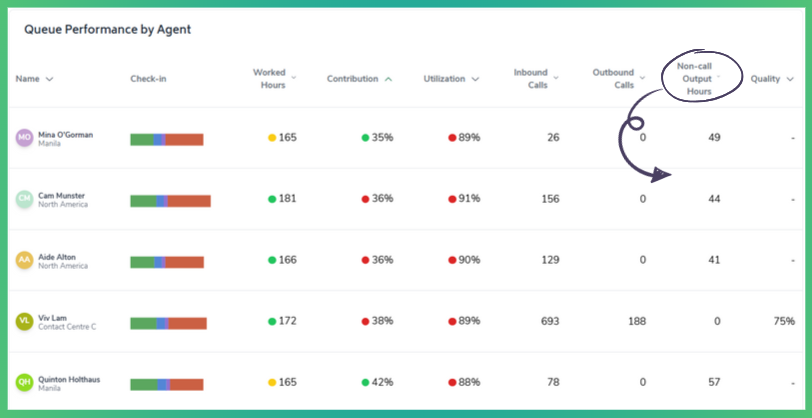Select the 78 inbound calls cell
This screenshot has width=812, height=418.
553,382
